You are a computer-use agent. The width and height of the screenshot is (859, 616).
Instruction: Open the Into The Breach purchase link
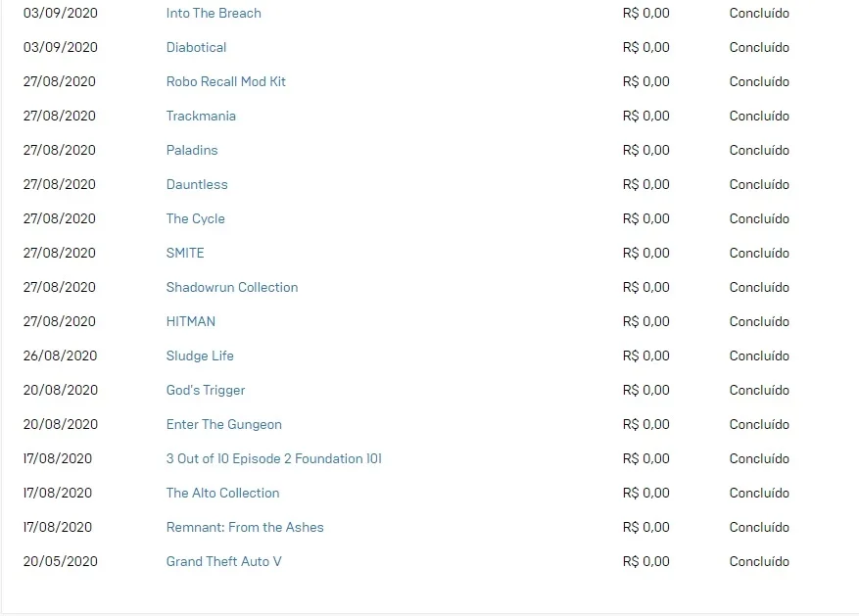tap(214, 13)
